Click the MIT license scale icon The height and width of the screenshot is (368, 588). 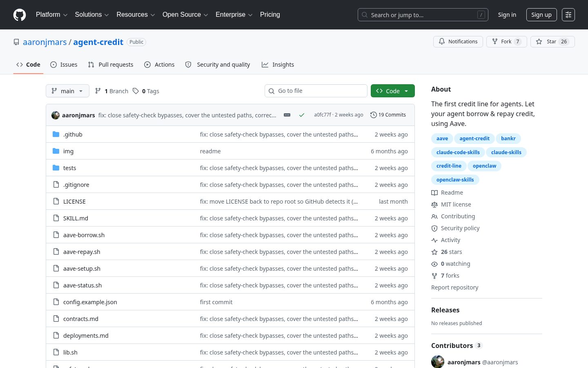pyautogui.click(x=434, y=204)
